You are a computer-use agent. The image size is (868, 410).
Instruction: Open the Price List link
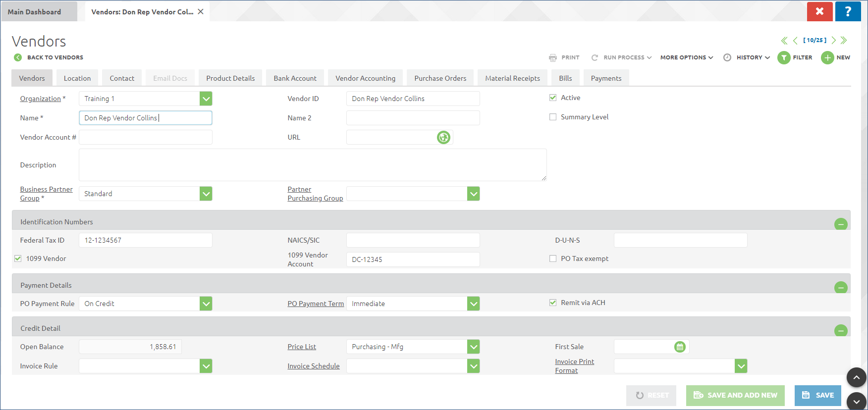pyautogui.click(x=302, y=347)
